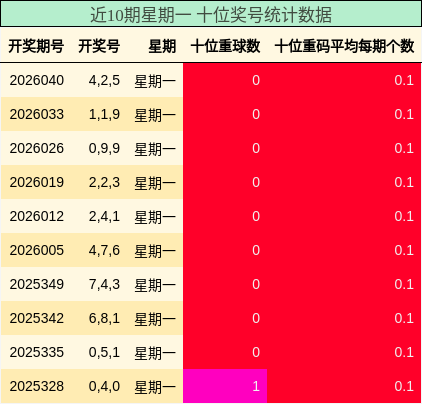The width and height of the screenshot is (422, 404).
Task: Click average value 0.1 in row 2025342
Action: pyautogui.click(x=404, y=318)
